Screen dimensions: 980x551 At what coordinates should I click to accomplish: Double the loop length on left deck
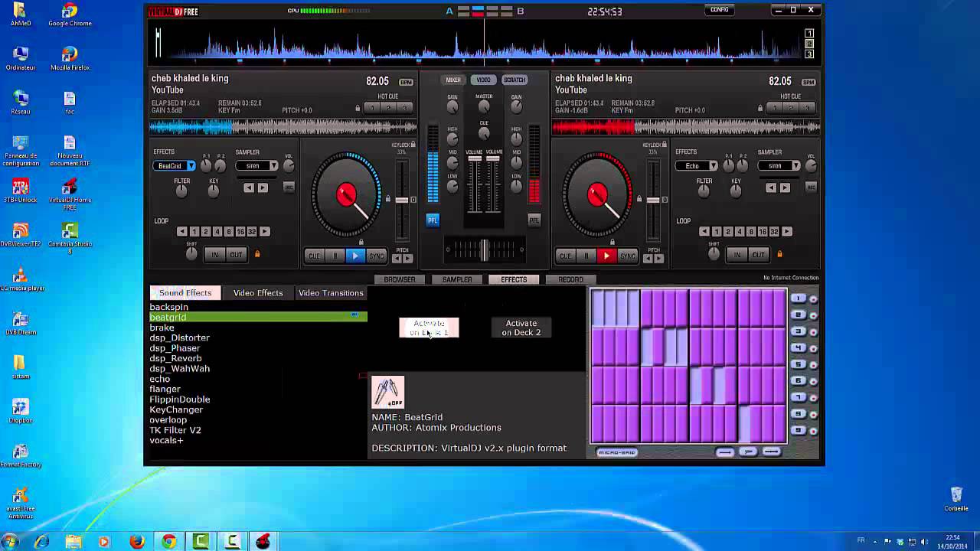[x=264, y=231]
